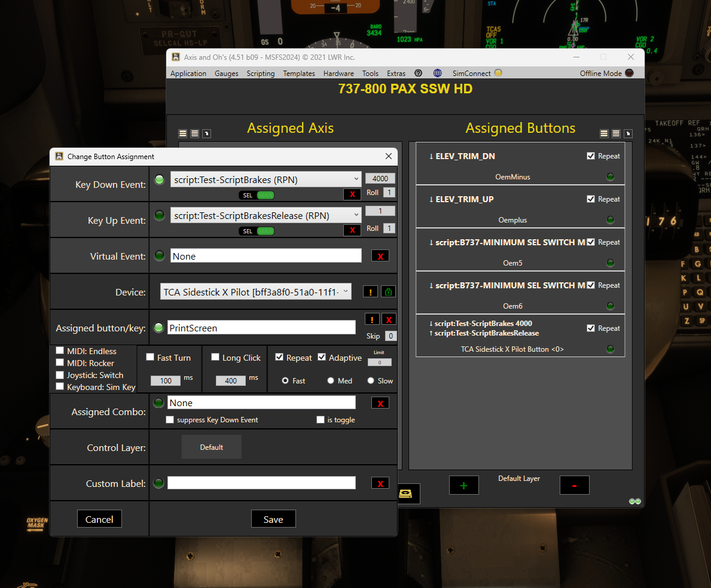
Task: Open the Application menu
Action: click(x=188, y=73)
